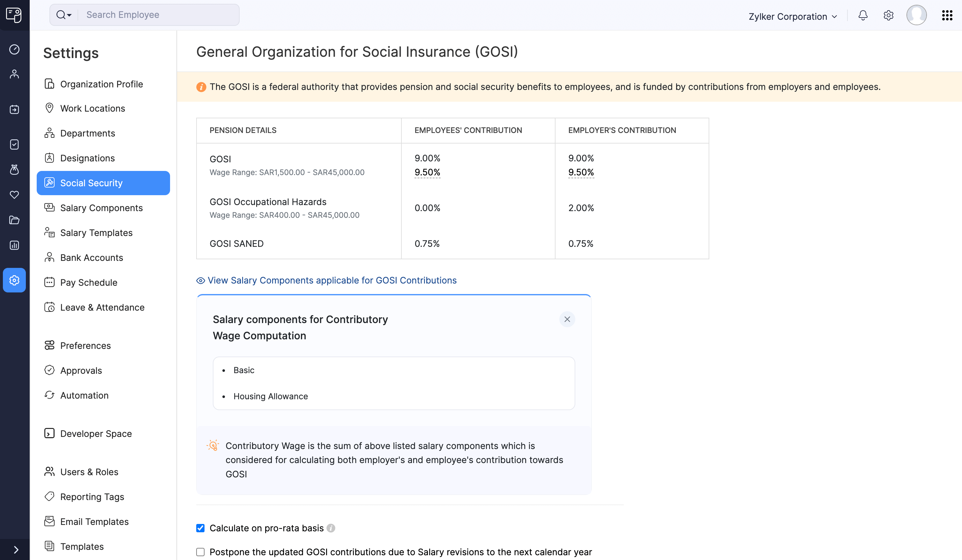962x560 pixels.
Task: Enable postponing updated GOSI contributions to next year
Action: [x=200, y=552]
